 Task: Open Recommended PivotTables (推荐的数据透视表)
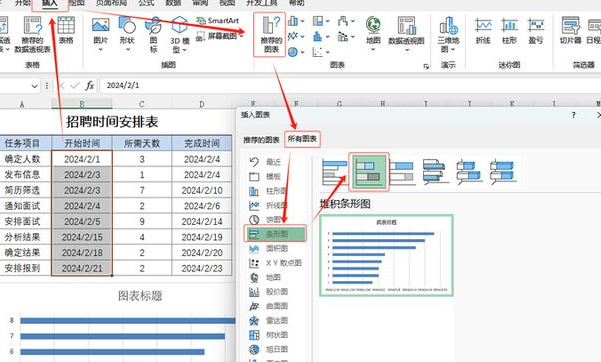[33, 35]
